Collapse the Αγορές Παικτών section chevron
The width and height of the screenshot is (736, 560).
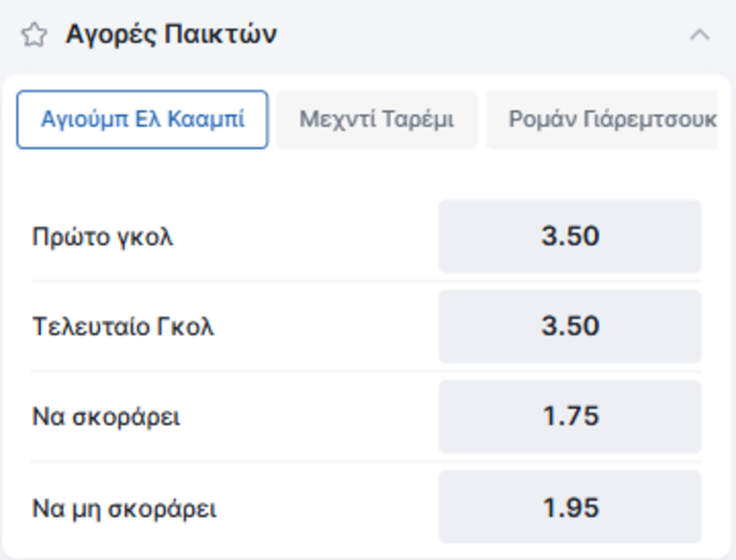coord(700,35)
